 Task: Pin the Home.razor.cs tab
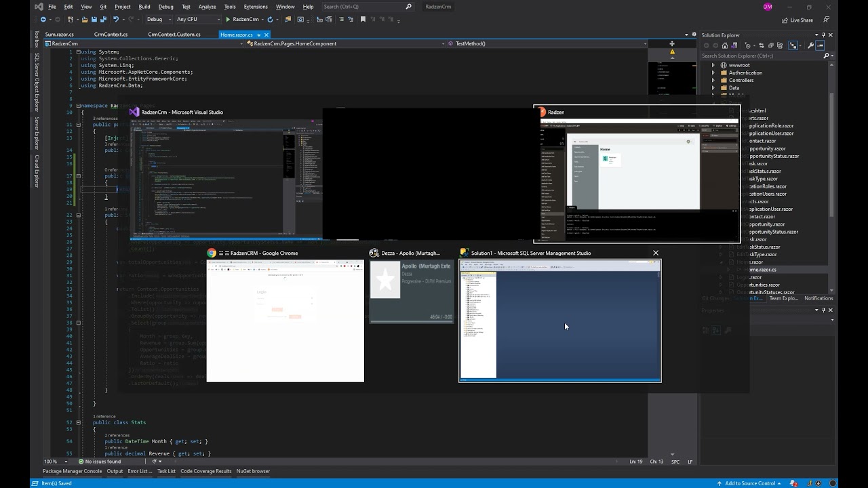(x=258, y=35)
